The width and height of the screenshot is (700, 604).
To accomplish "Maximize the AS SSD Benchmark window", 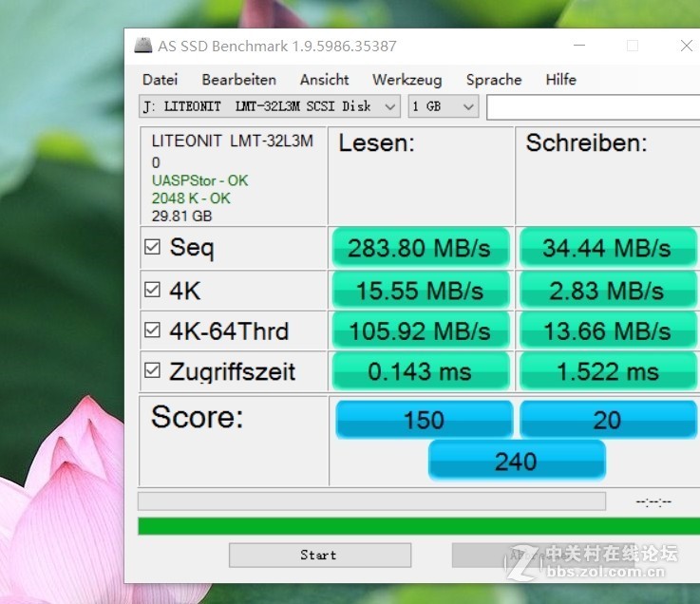I will [633, 45].
